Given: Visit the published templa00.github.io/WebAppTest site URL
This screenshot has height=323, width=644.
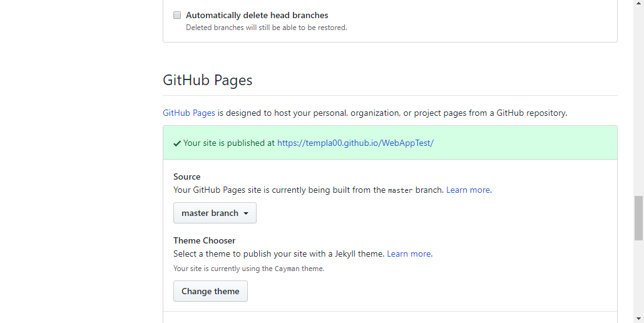Looking at the screenshot, I should 355,143.
